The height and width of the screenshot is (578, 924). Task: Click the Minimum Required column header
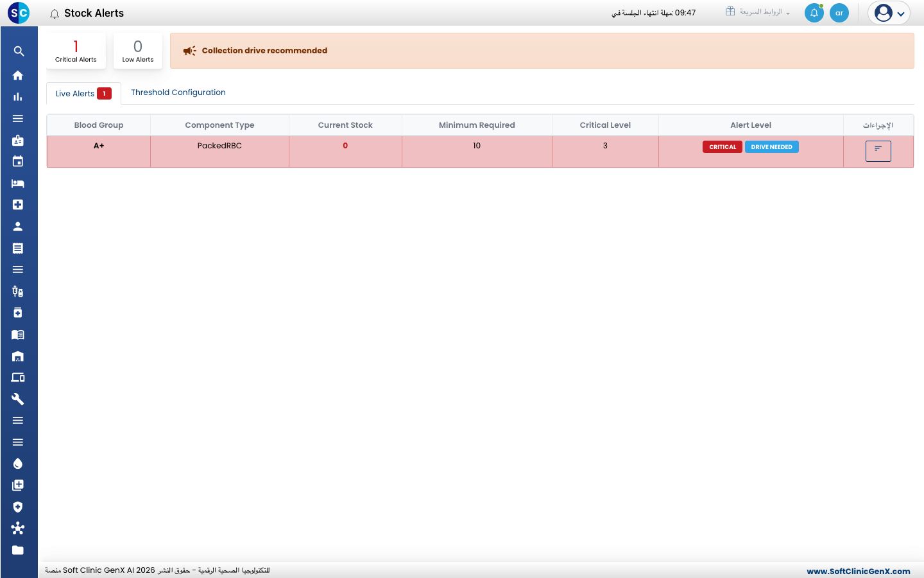click(x=477, y=125)
